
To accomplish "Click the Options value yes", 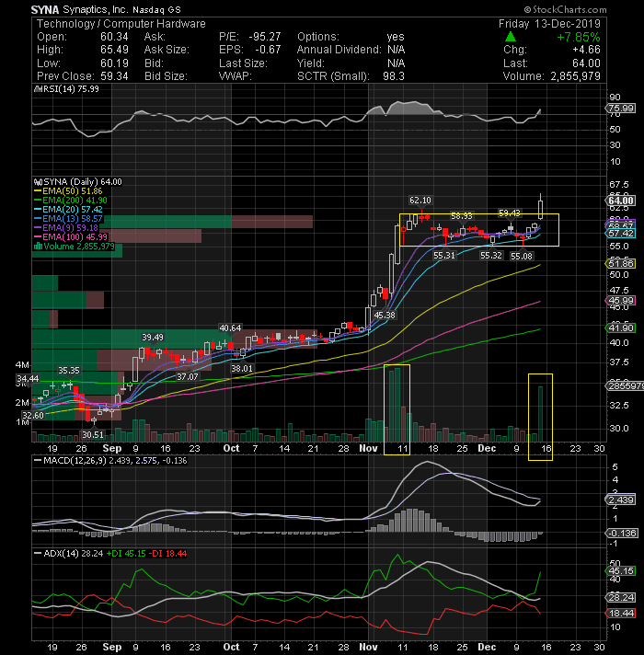I will point(396,37).
